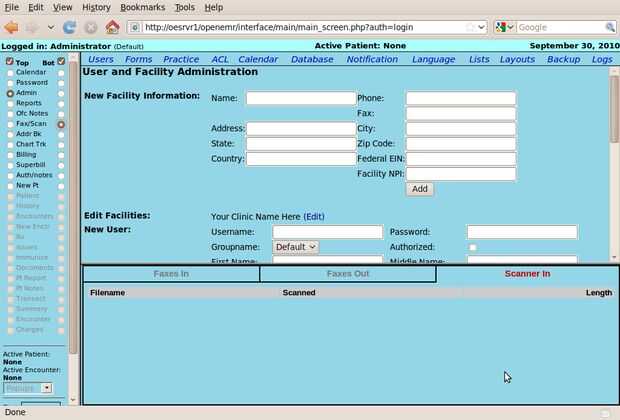620x420 pixels.
Task: Click the browser Forward arrow icon
Action: click(x=32, y=27)
